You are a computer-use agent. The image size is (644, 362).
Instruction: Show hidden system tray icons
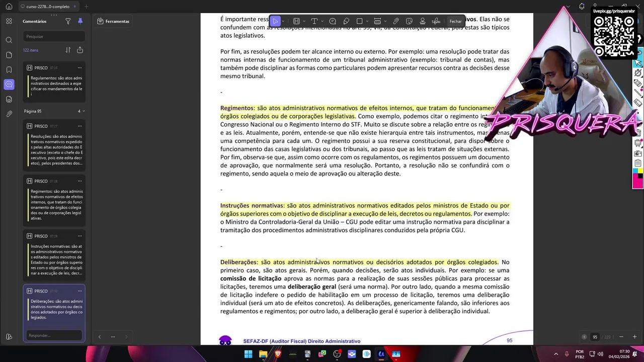556,354
